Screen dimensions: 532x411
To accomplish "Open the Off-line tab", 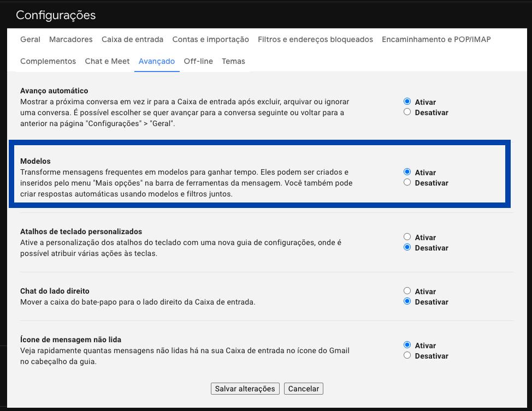I will click(198, 61).
